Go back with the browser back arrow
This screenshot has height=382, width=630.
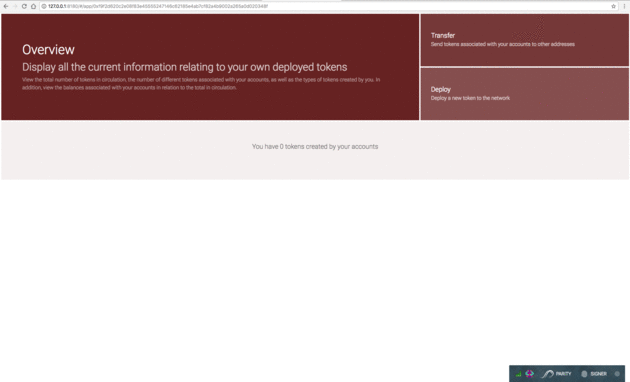click(6, 6)
